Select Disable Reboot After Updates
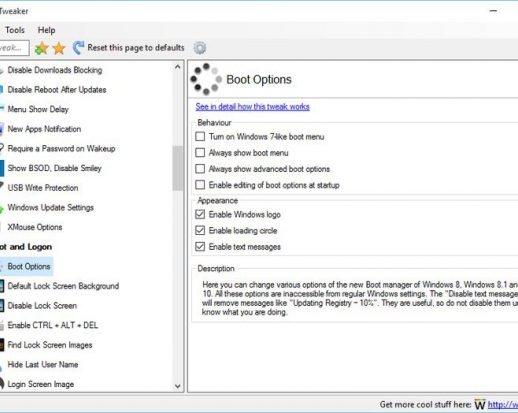 [x=57, y=90]
